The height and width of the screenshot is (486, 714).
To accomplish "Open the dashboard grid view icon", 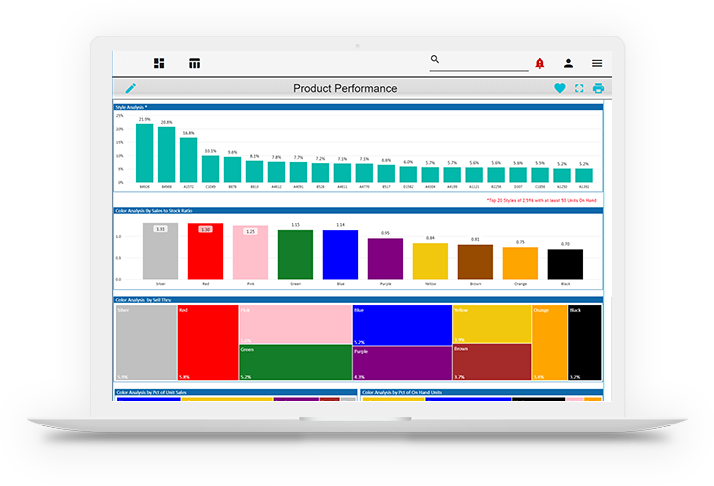I will pyautogui.click(x=159, y=63).
